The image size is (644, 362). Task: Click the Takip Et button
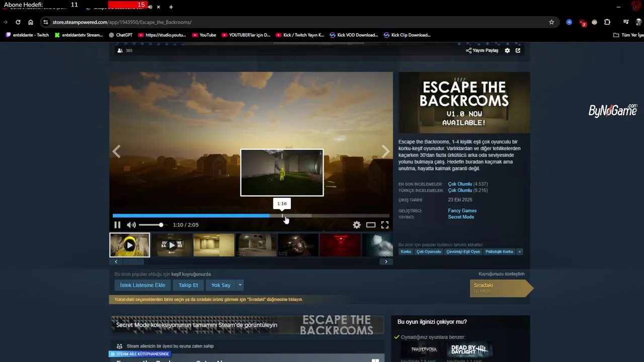click(x=188, y=285)
